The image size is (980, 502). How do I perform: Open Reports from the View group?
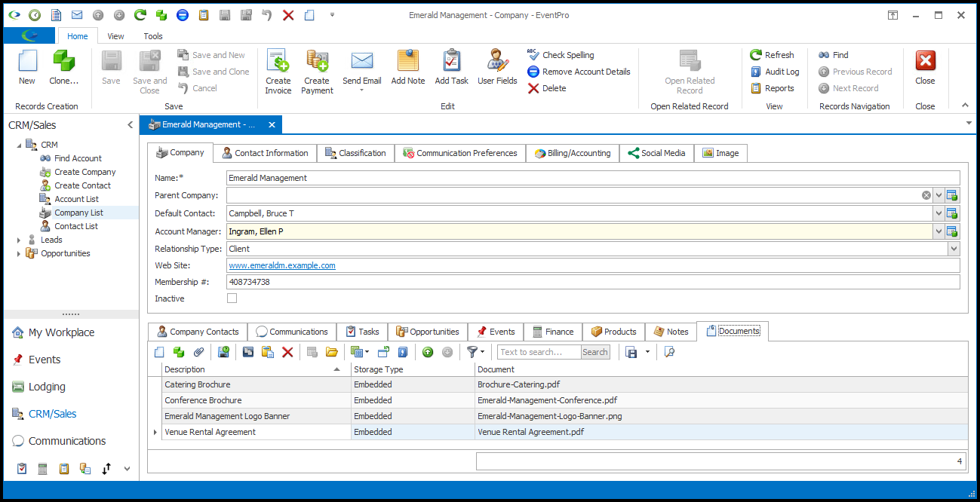click(772, 88)
